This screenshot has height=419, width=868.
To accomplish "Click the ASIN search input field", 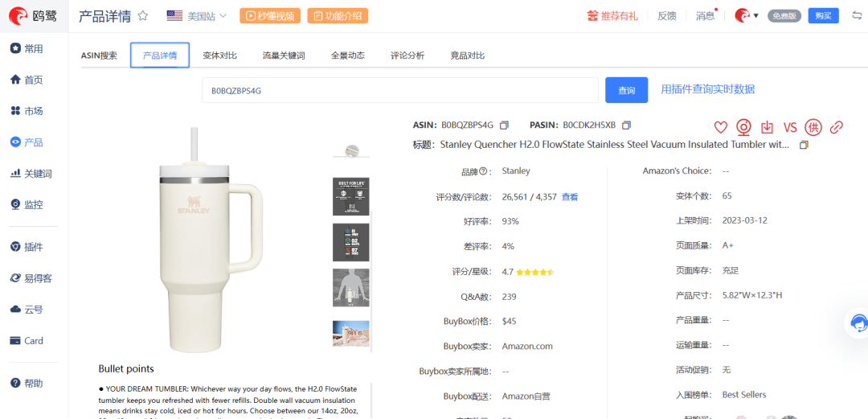I will (x=399, y=90).
